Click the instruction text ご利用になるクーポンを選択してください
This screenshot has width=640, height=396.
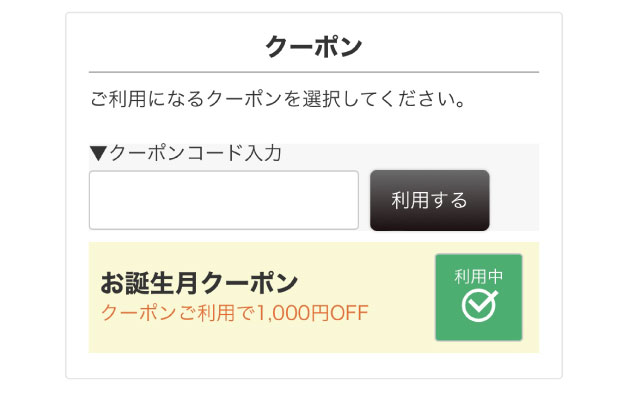click(x=278, y=99)
